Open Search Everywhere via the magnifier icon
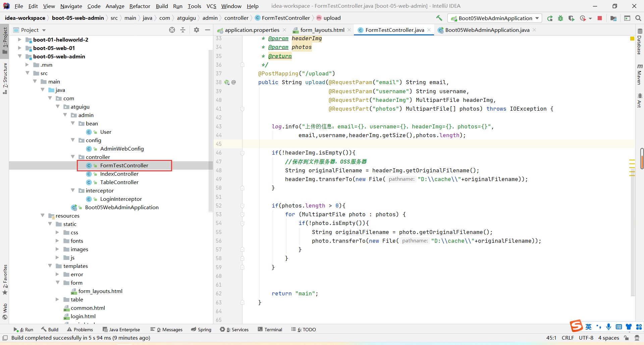 coord(638,18)
